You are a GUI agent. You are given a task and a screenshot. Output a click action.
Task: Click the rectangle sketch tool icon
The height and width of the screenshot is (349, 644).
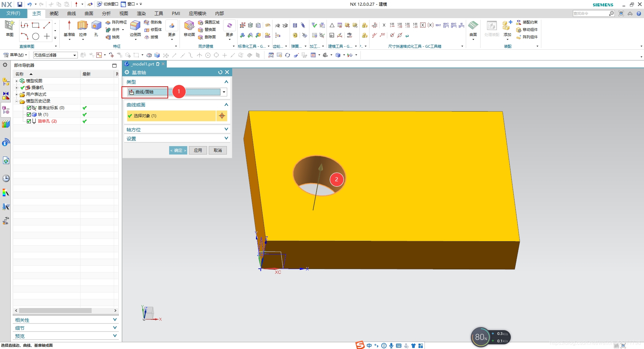[x=36, y=25]
